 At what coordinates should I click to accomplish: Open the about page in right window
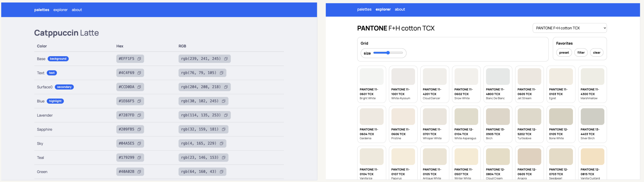400,9
